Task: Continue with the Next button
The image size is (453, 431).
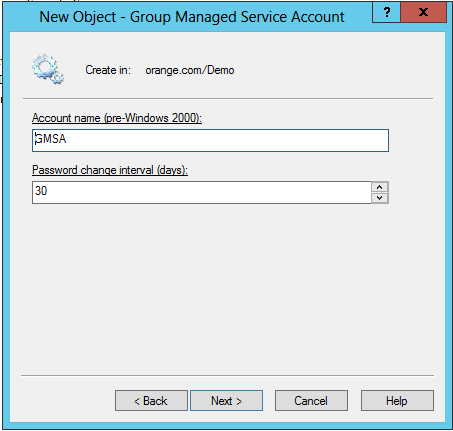Action: coord(226,401)
